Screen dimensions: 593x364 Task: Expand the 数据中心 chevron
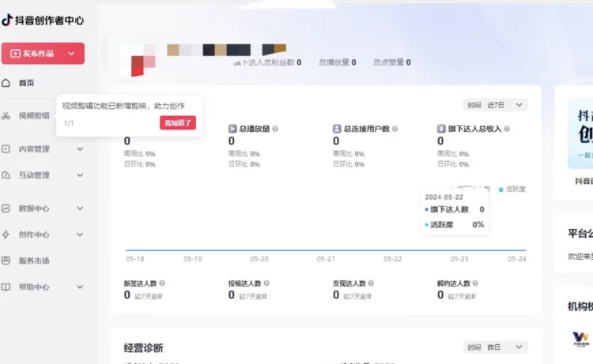pyautogui.click(x=80, y=208)
